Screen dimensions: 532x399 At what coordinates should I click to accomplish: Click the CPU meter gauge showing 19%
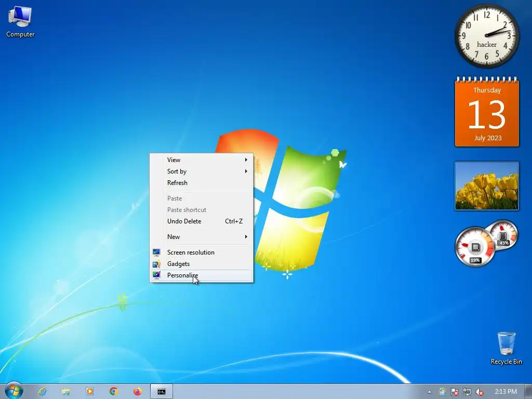(475, 247)
